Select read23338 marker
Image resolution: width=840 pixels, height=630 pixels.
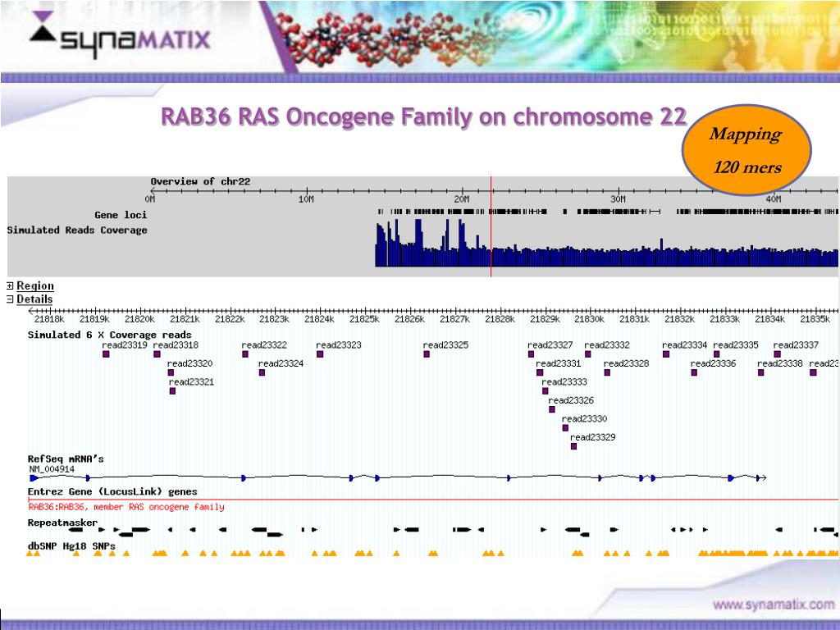coord(760,372)
